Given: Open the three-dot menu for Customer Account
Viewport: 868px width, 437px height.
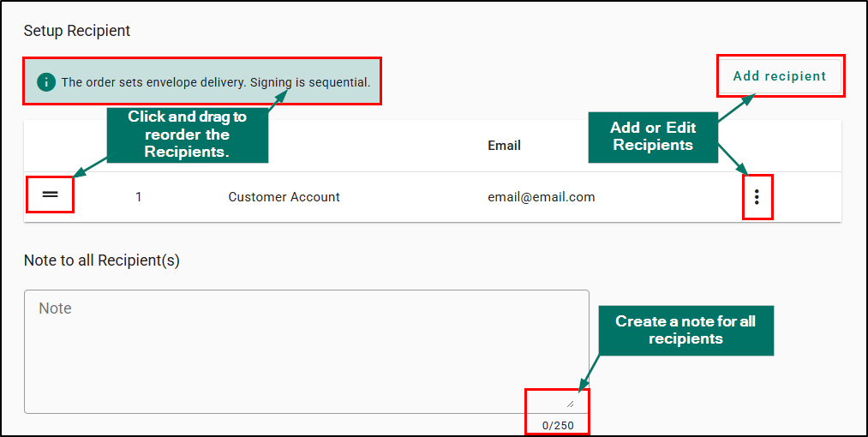Looking at the screenshot, I should pyautogui.click(x=757, y=196).
